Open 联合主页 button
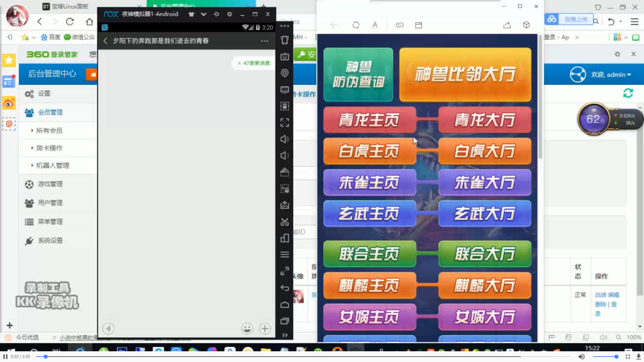 point(369,254)
